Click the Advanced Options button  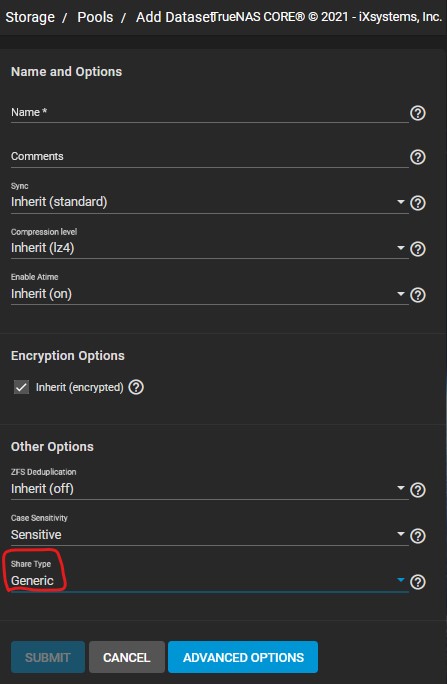tap(243, 657)
